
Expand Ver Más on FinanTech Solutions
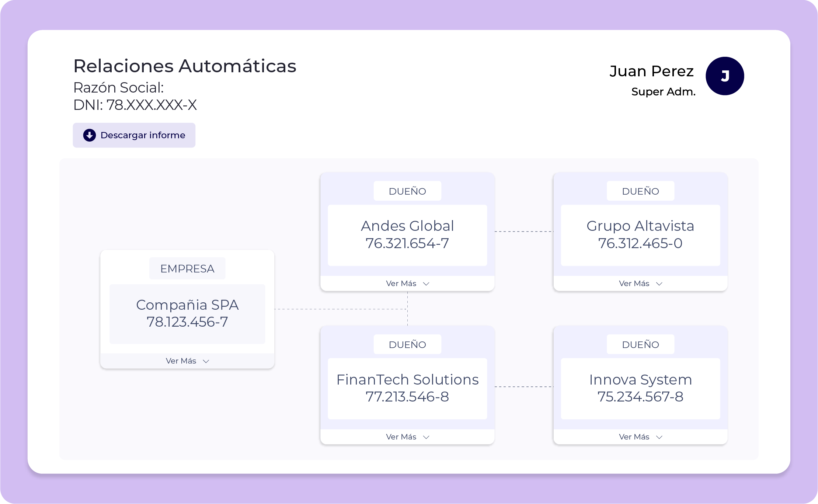401,437
